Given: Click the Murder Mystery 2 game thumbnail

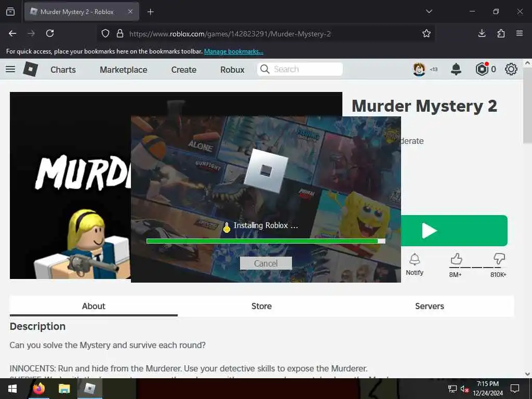Looking at the screenshot, I should (x=70, y=185).
